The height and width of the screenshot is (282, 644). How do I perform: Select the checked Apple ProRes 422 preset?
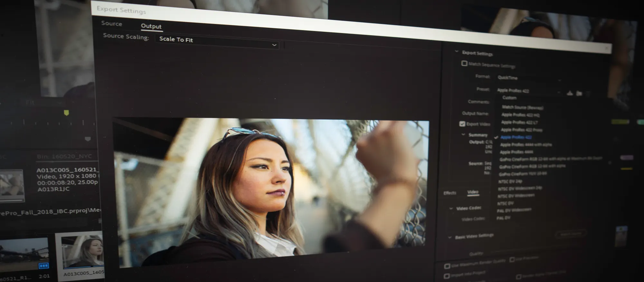click(516, 137)
